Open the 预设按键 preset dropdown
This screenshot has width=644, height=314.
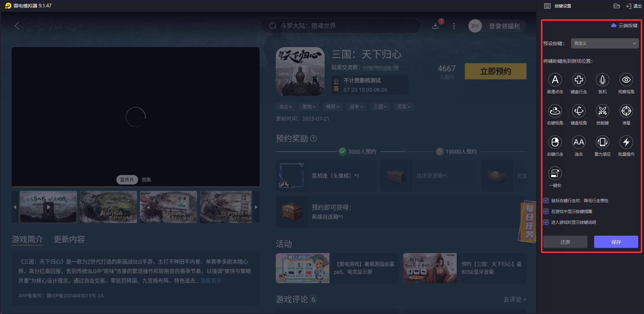604,43
